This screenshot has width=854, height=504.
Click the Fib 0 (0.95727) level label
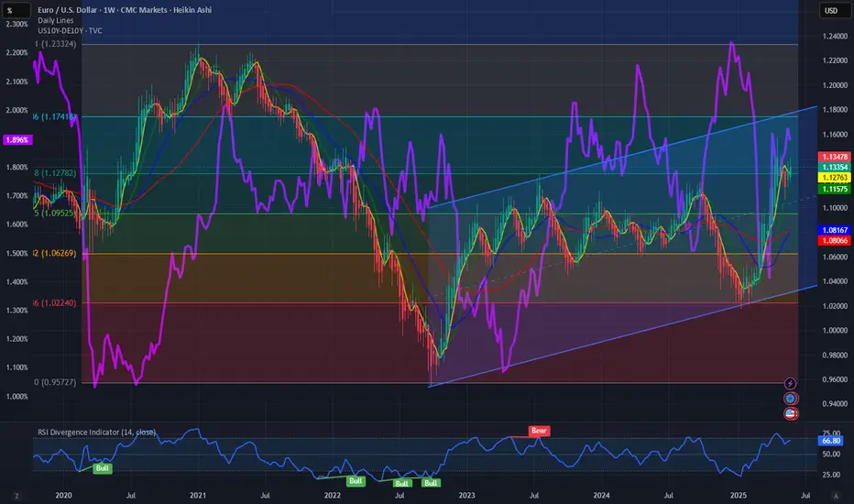[x=55, y=382]
